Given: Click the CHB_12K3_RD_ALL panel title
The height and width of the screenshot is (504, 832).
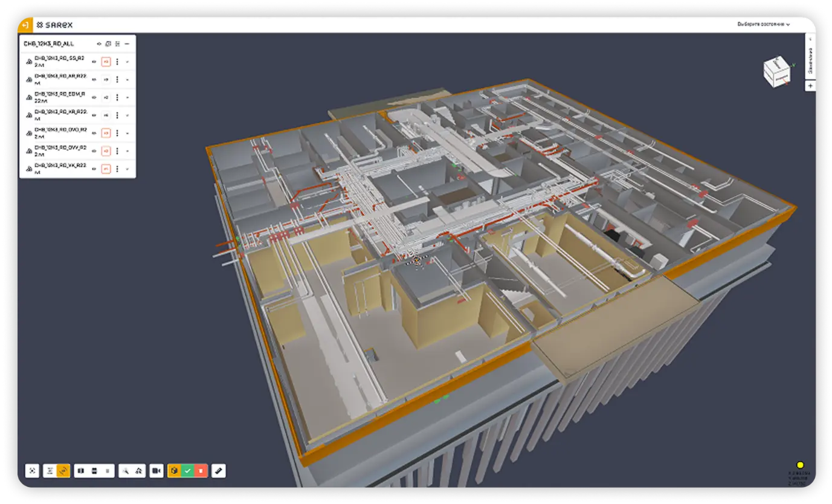Looking at the screenshot, I should 49,44.
